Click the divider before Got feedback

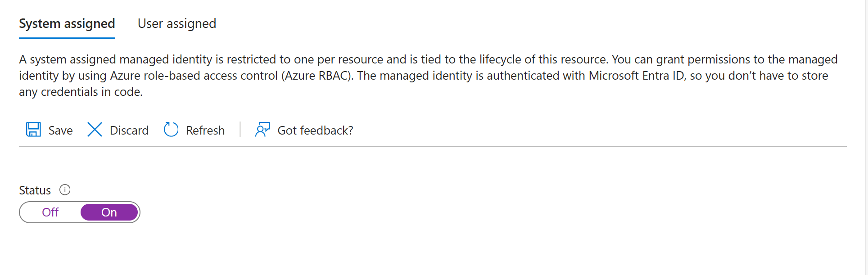coord(240,130)
